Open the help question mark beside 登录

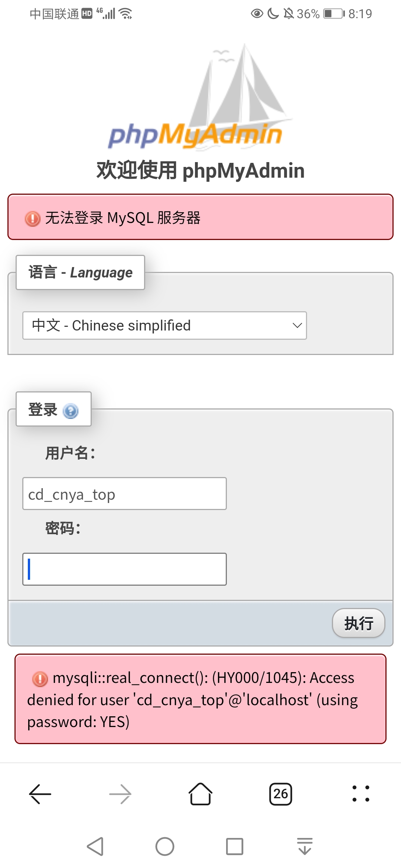click(x=71, y=411)
